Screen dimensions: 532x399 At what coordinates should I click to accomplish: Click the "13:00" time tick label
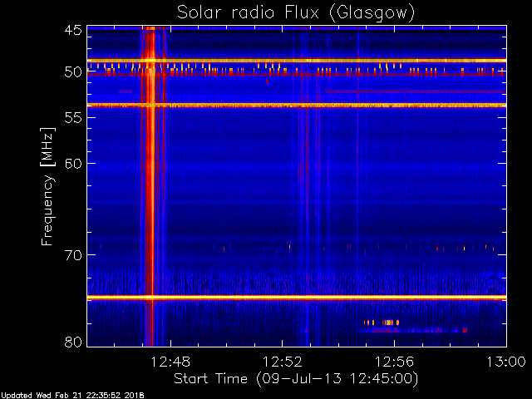point(506,362)
